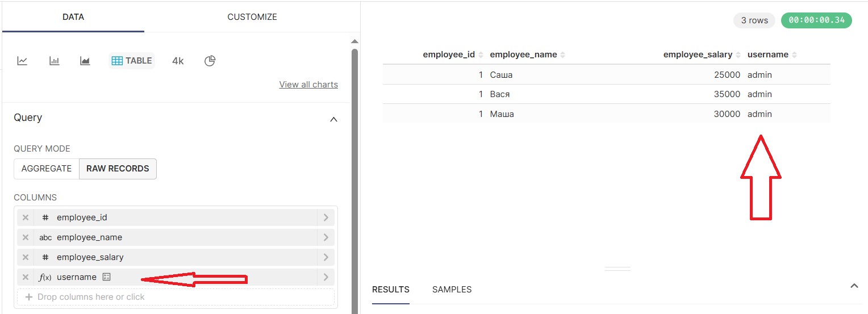
Task: Click the Drop columns here field
Action: 176,297
